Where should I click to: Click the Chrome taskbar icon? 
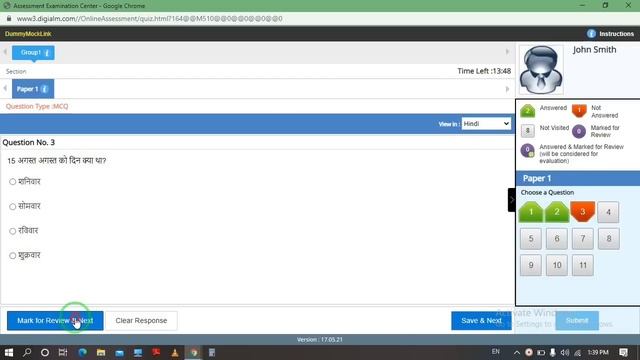click(x=193, y=352)
